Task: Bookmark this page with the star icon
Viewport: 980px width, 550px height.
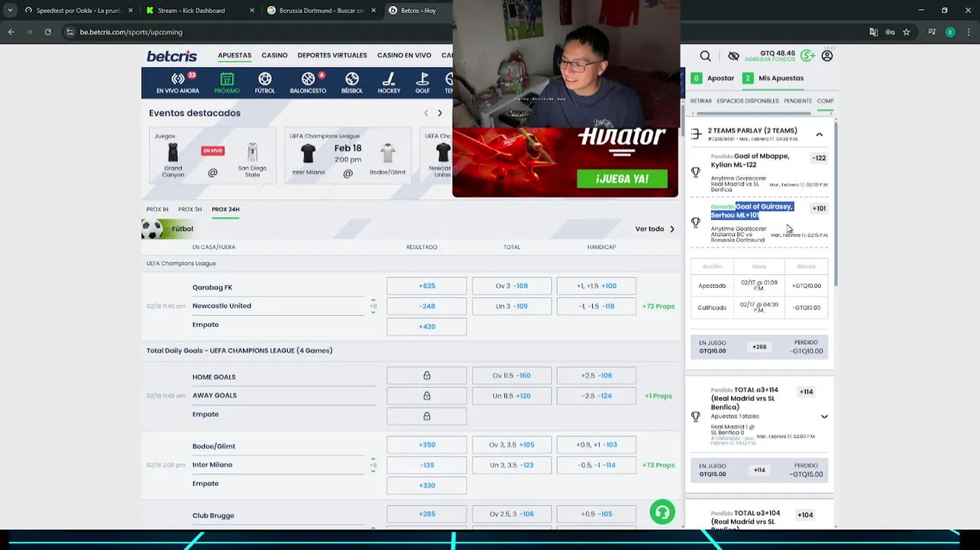Action: [x=907, y=32]
